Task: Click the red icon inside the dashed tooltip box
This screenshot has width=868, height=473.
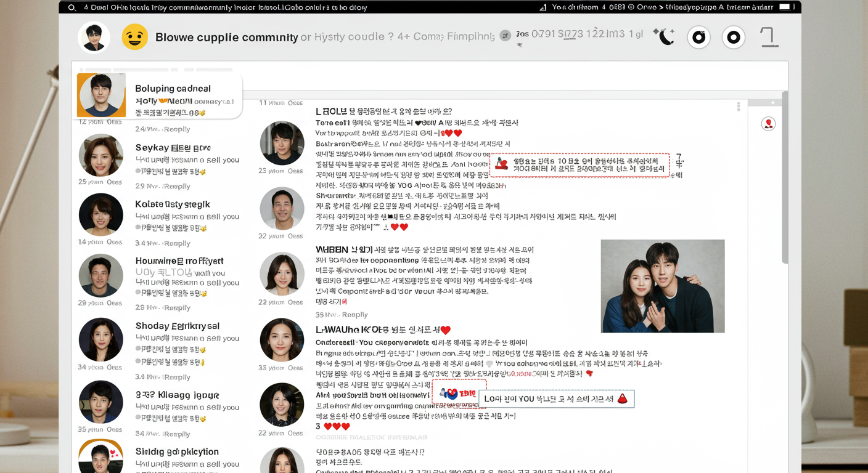Action: 502,164
